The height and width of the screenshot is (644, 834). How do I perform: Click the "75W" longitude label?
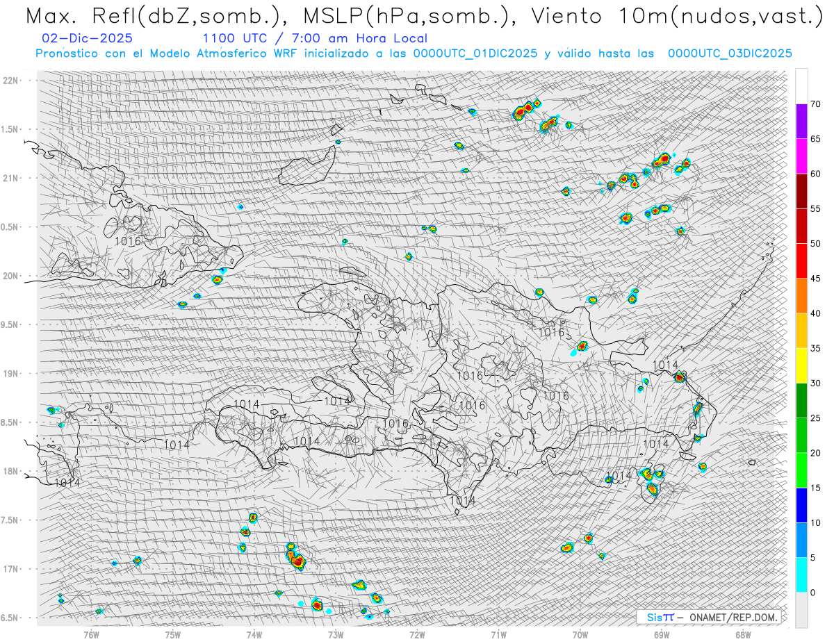[x=172, y=634]
